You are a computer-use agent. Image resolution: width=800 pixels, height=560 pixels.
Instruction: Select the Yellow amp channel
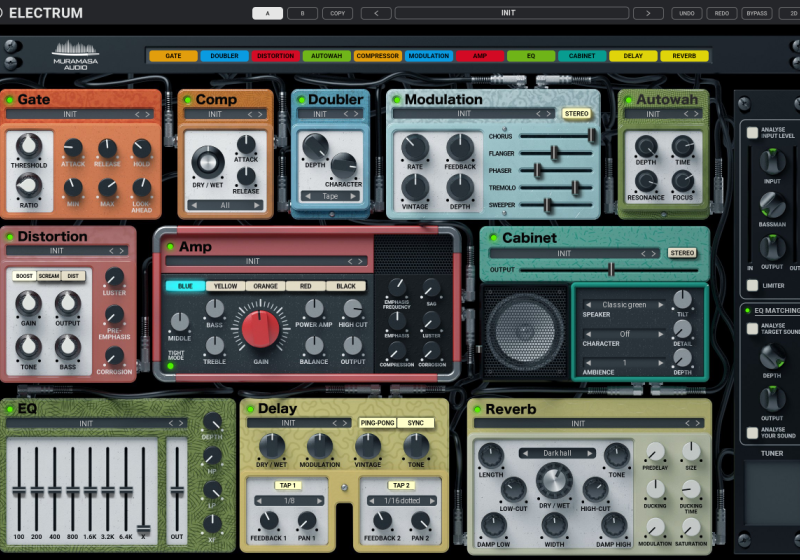(x=226, y=285)
